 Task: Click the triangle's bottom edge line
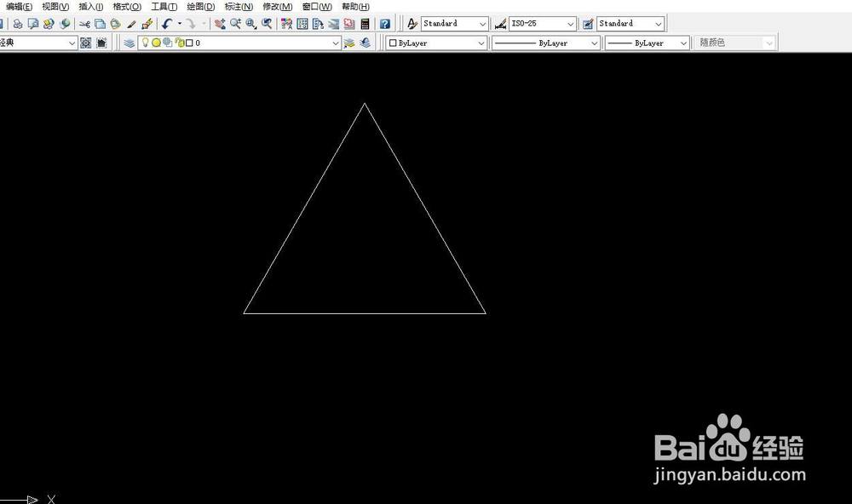[365, 313]
